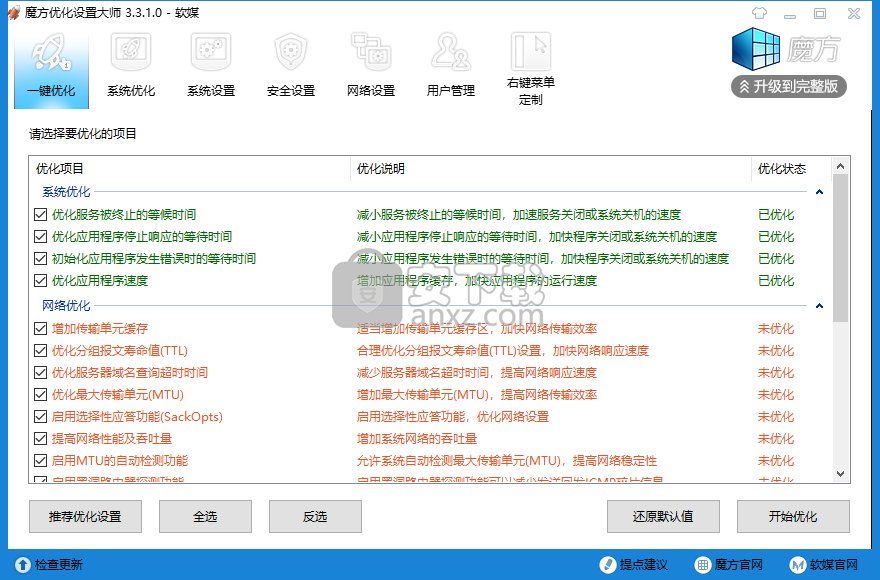Click 升级到完整版 upgrade button
The image size is (880, 580).
pos(789,86)
